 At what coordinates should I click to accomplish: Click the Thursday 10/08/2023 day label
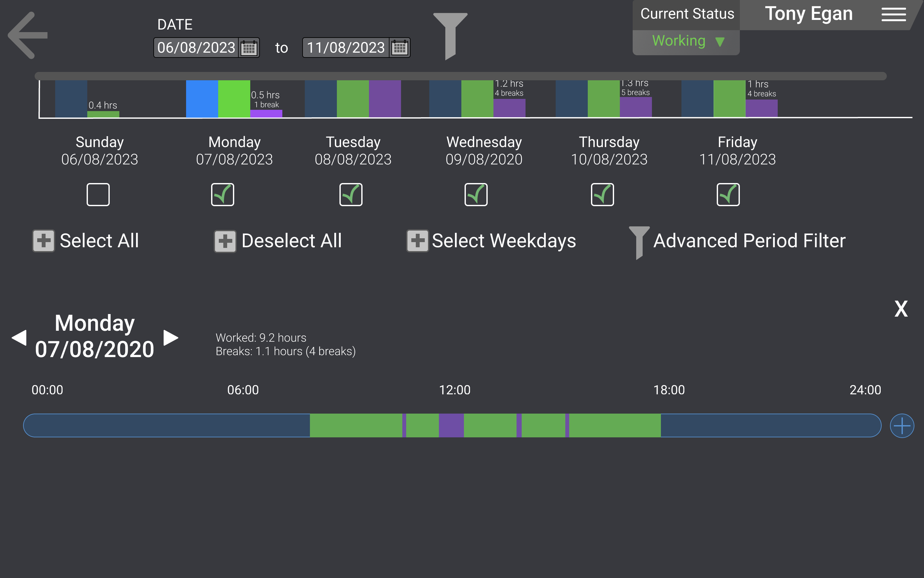coord(609,151)
